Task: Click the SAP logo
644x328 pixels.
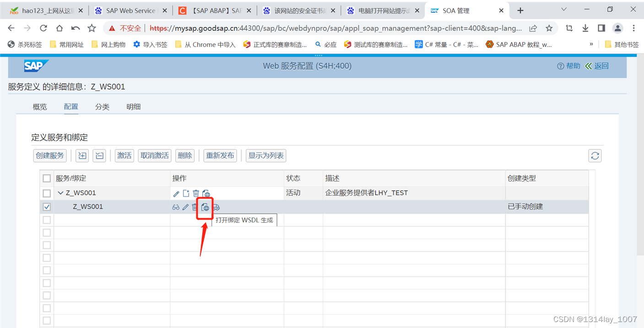Action: point(36,66)
